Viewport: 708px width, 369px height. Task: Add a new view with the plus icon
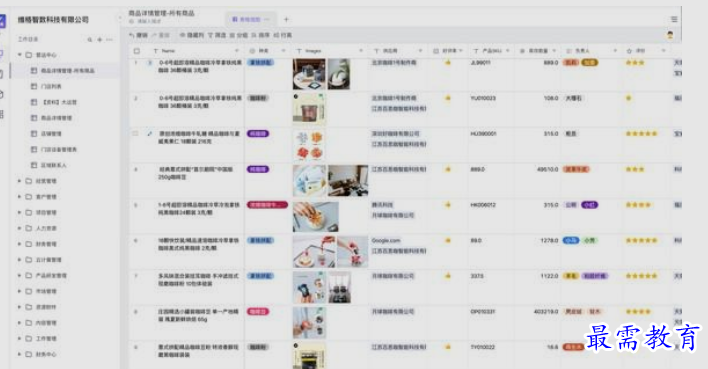(286, 19)
